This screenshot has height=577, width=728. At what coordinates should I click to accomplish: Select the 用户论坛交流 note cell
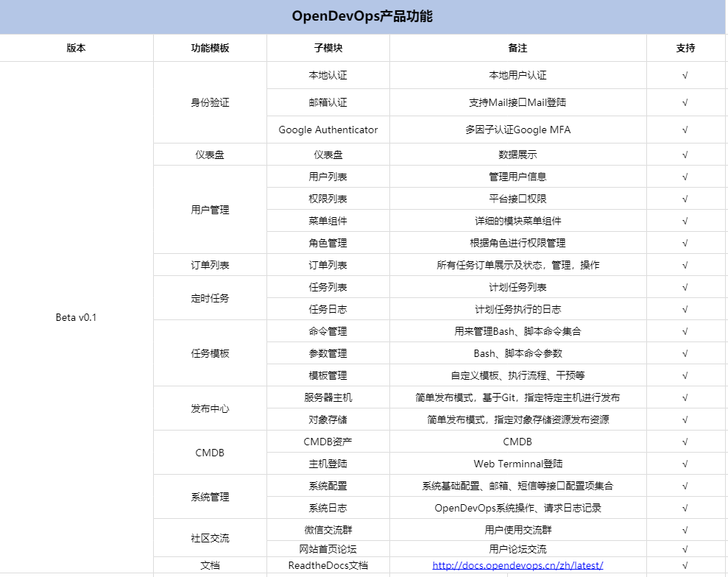[x=517, y=549]
